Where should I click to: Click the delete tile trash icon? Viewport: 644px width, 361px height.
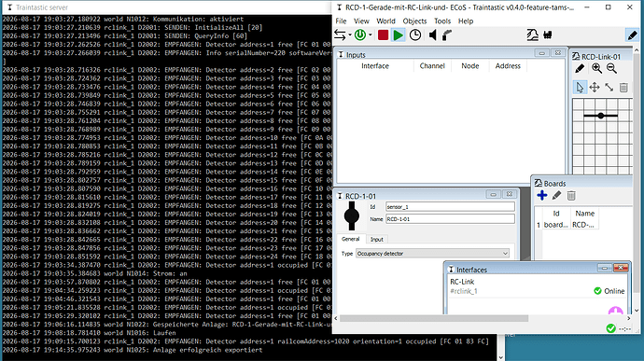click(623, 87)
